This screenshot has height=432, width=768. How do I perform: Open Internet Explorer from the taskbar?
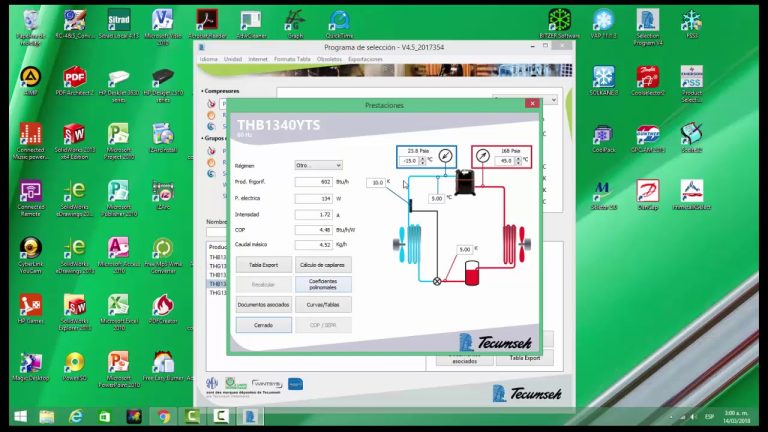[x=75, y=417]
